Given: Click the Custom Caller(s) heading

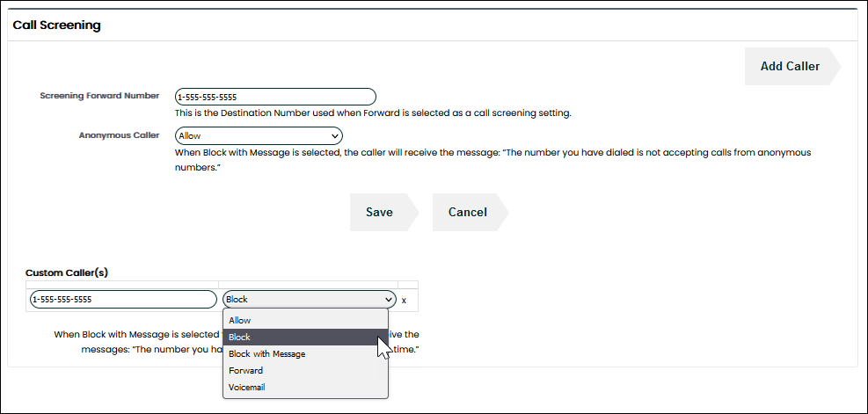Looking at the screenshot, I should click(67, 272).
